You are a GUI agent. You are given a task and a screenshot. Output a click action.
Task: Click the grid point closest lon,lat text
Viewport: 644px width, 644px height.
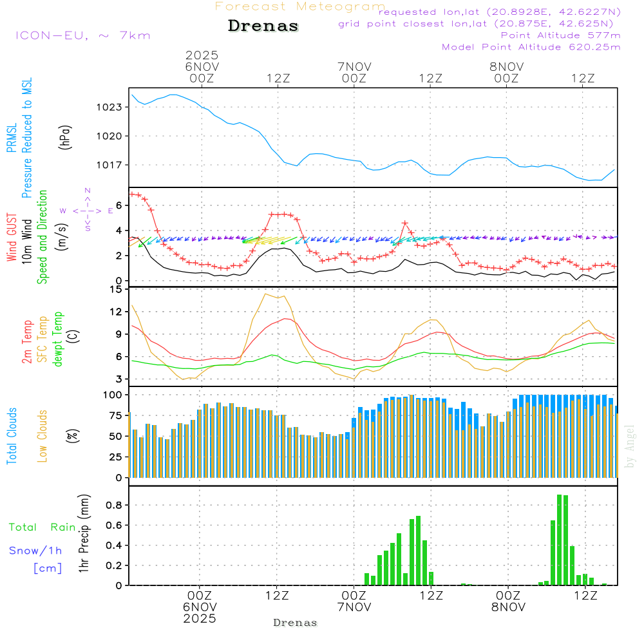pos(480,24)
